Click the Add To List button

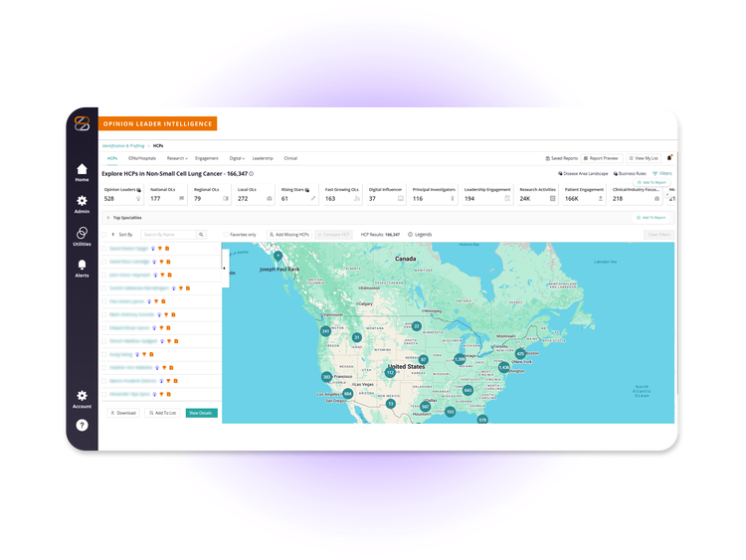(x=162, y=413)
